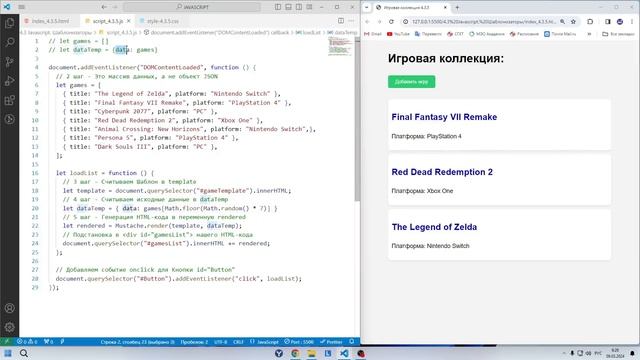Toggle bottom panel layout icon

click(x=289, y=7)
